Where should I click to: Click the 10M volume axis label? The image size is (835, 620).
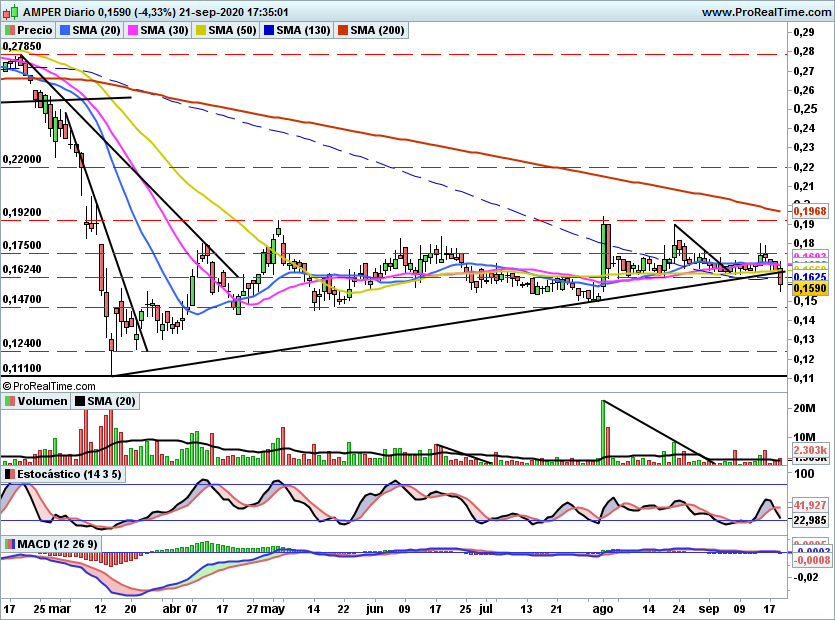(x=804, y=437)
